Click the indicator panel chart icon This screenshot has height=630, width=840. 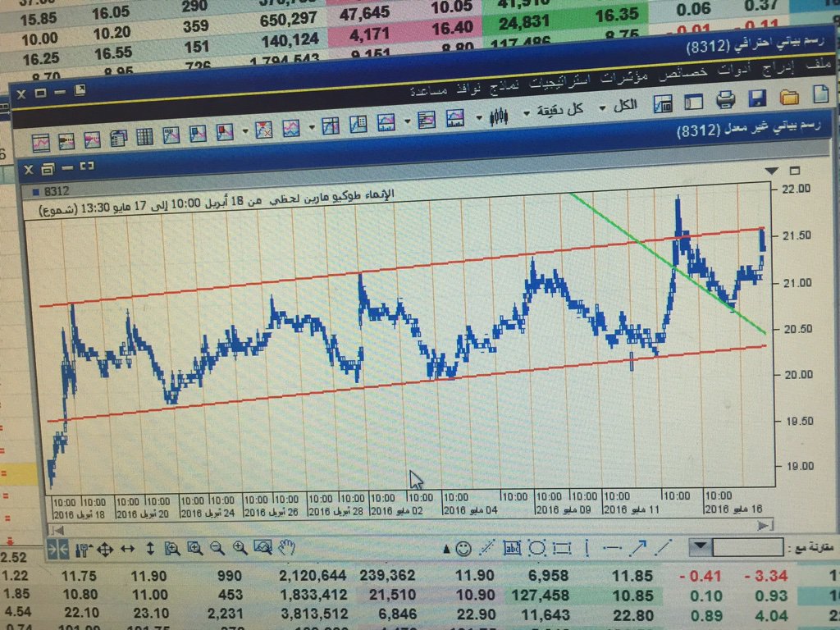[x=386, y=122]
